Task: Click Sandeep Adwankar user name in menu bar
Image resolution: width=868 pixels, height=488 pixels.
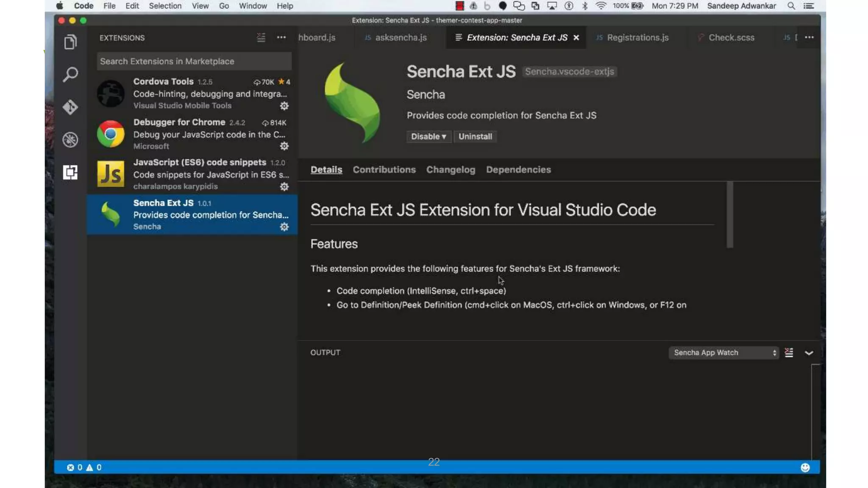Action: coord(742,6)
